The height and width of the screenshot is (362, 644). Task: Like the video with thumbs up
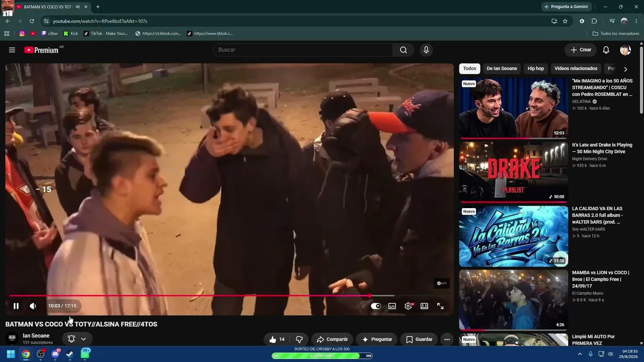tap(277, 339)
